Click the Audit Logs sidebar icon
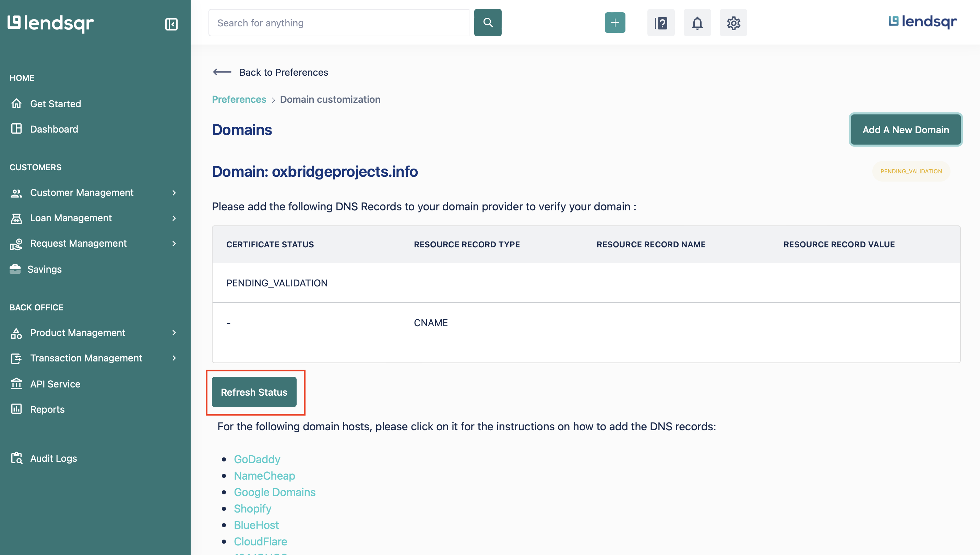Viewport: 980px width, 555px height. (x=16, y=458)
